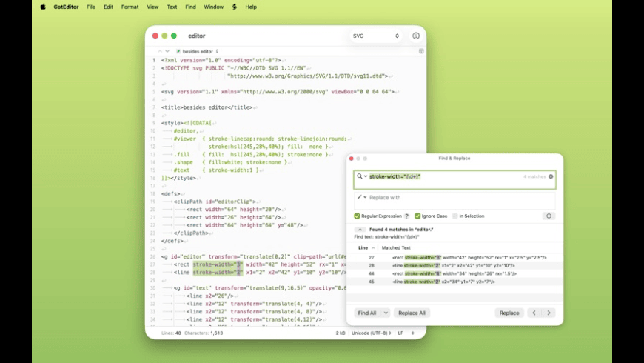644x363 pixels.
Task: Select the line 45 match result row
Action: click(x=455, y=282)
